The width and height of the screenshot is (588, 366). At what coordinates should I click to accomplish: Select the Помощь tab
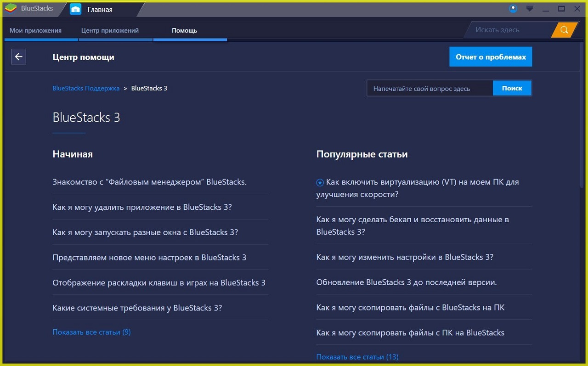coord(184,30)
